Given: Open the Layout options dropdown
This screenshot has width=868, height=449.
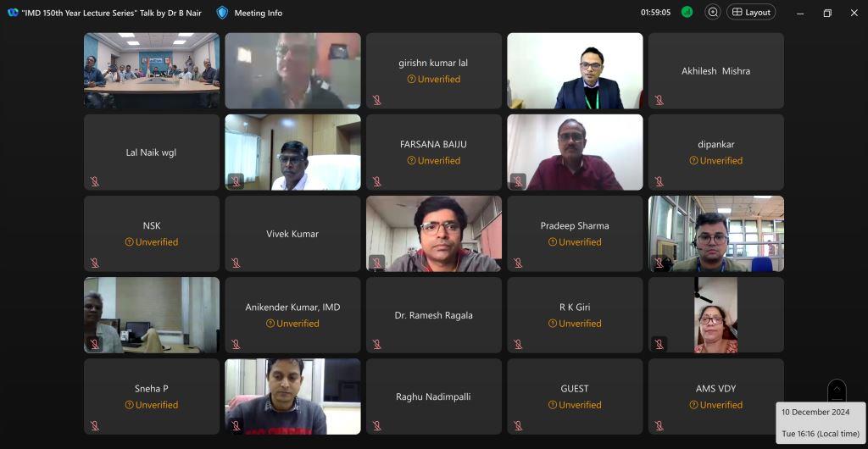Looking at the screenshot, I should pyautogui.click(x=751, y=12).
